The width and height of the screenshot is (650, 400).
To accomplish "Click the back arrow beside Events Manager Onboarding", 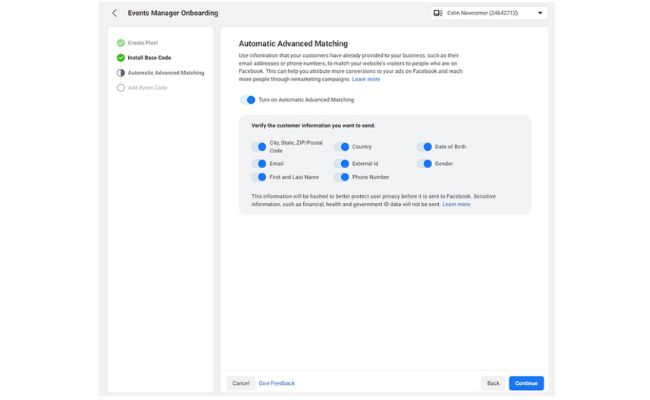I will click(x=114, y=13).
